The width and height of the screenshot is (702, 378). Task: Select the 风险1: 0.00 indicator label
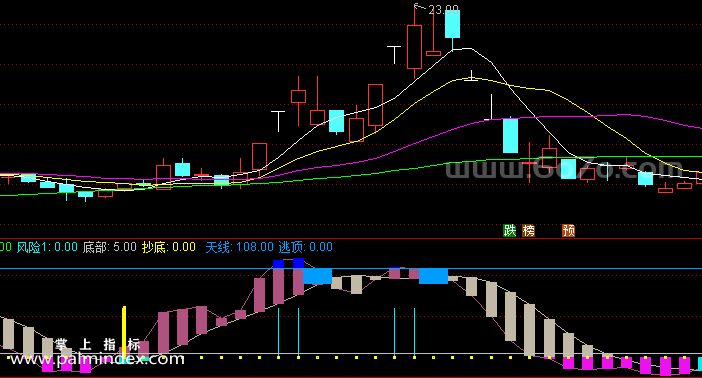(47, 247)
